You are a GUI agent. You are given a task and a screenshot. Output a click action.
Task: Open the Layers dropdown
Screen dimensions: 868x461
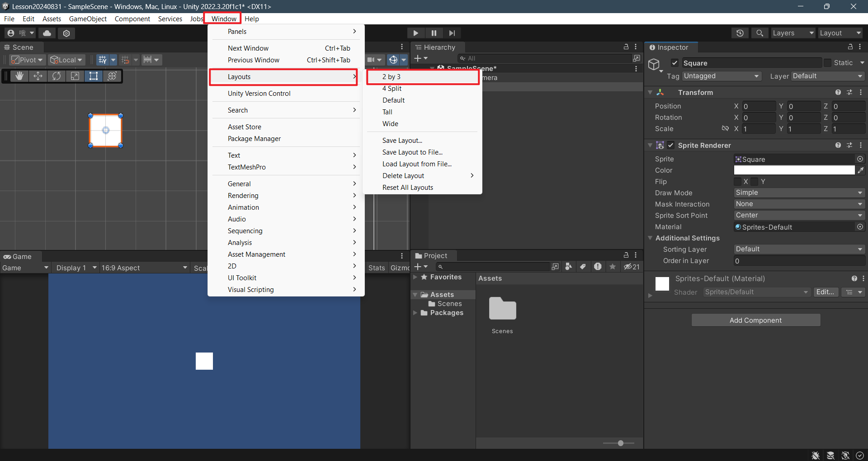click(793, 33)
